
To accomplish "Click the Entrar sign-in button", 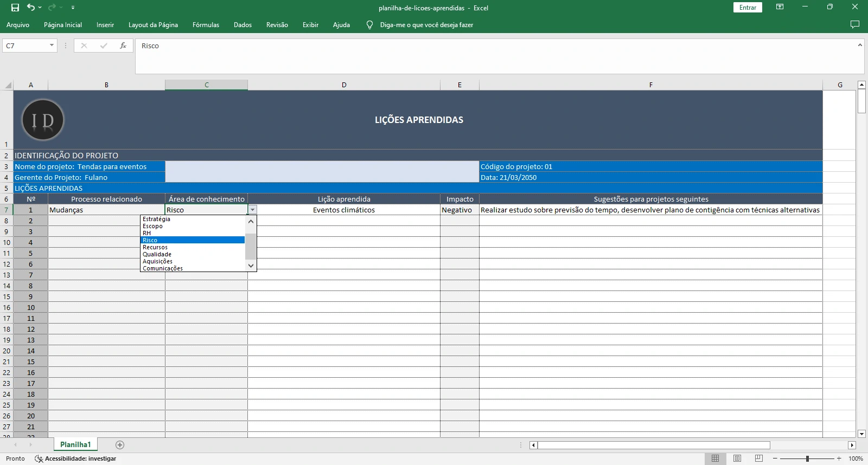I will click(x=748, y=8).
